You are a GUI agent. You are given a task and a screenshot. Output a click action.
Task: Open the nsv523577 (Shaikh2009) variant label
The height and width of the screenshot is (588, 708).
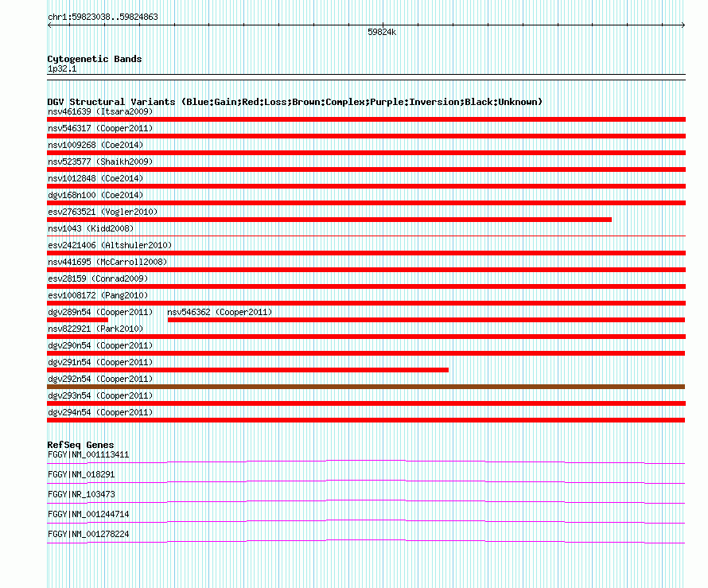(x=100, y=162)
